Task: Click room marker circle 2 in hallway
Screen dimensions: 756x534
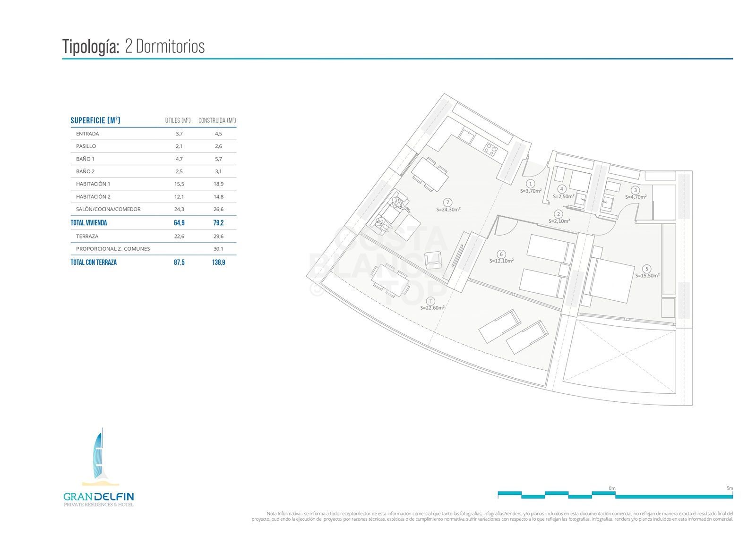Action: (x=559, y=214)
